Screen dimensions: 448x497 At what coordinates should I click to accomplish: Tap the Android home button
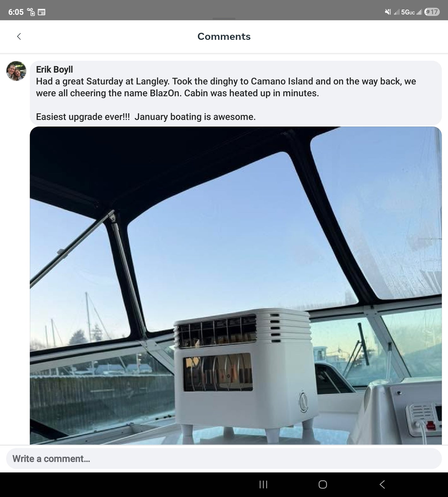click(322, 484)
